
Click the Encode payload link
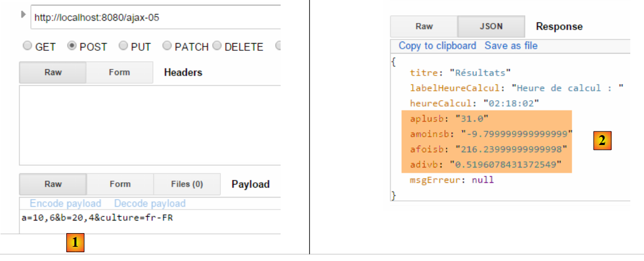65,204
